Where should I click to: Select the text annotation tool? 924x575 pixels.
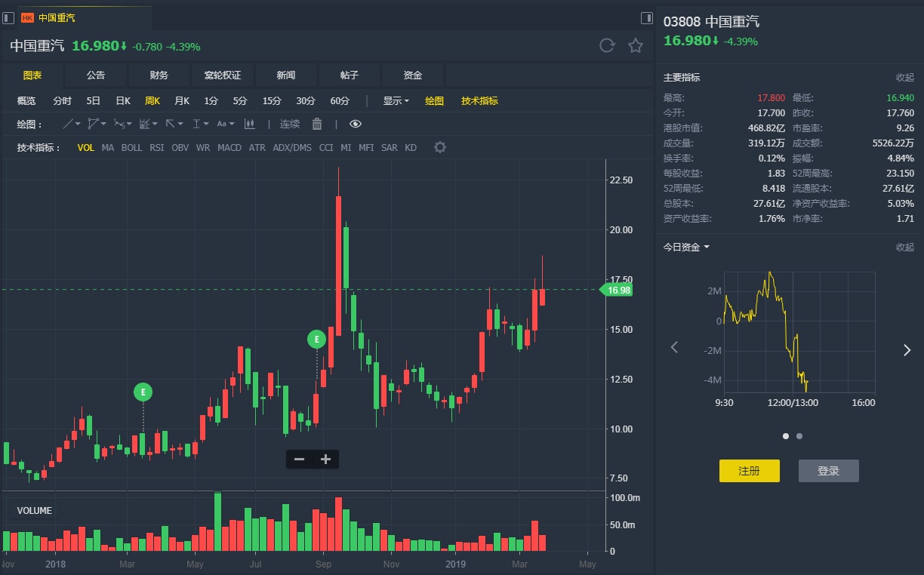(221, 124)
